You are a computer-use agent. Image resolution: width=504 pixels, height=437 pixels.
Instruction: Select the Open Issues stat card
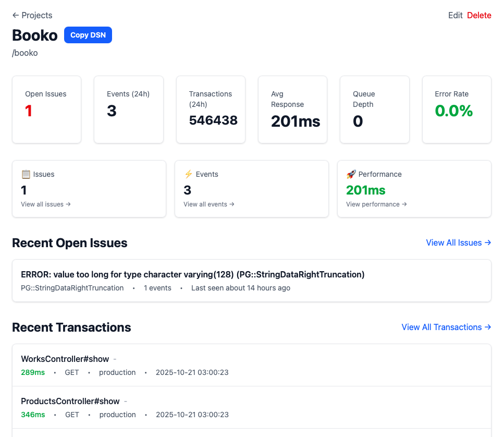click(46, 110)
